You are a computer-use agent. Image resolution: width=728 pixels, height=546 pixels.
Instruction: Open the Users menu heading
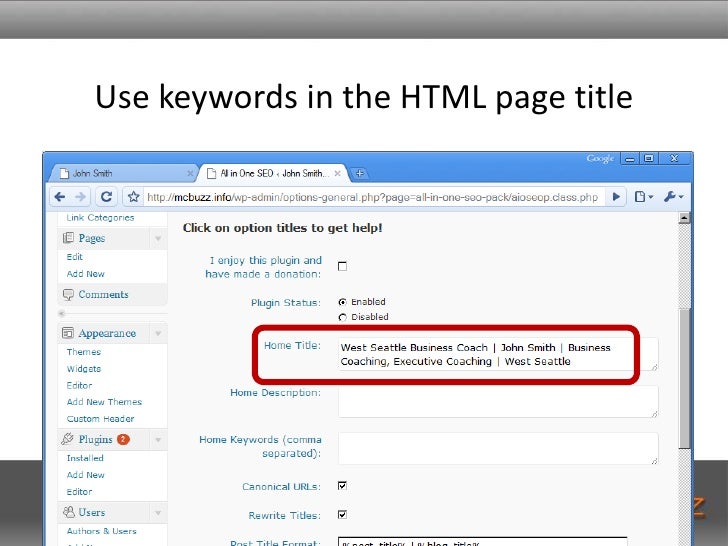pos(91,512)
